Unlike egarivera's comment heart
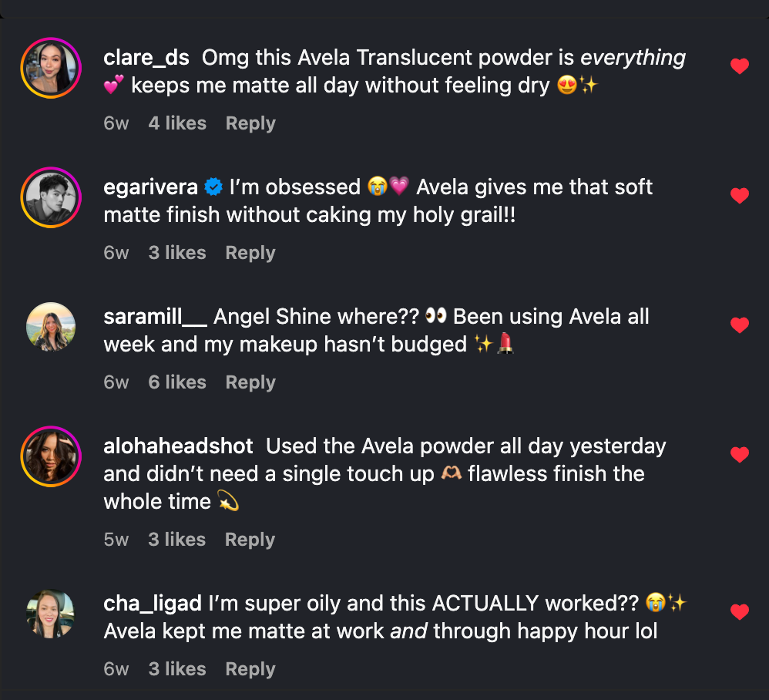 [739, 196]
